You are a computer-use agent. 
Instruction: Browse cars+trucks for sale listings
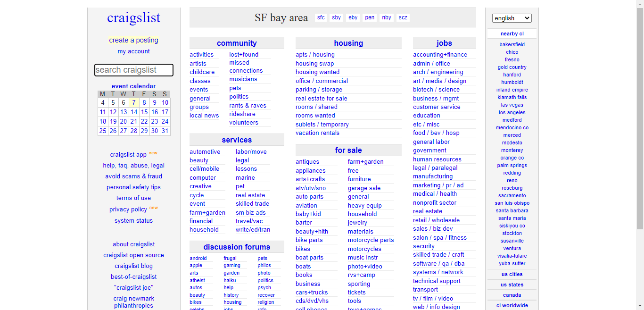312,293
